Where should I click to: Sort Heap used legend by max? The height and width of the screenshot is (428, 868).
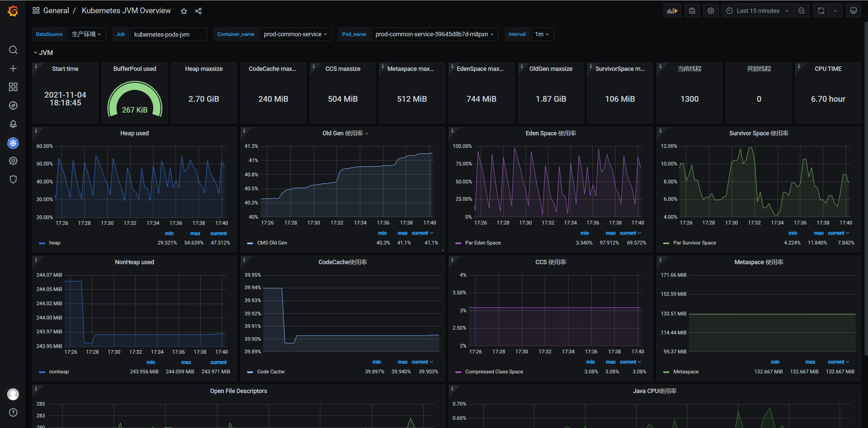click(x=195, y=233)
